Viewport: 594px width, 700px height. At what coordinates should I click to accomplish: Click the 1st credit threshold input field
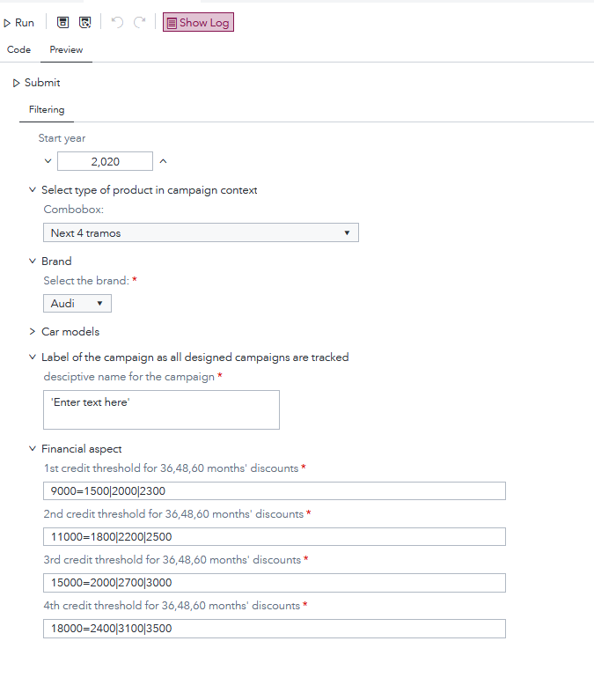click(274, 491)
